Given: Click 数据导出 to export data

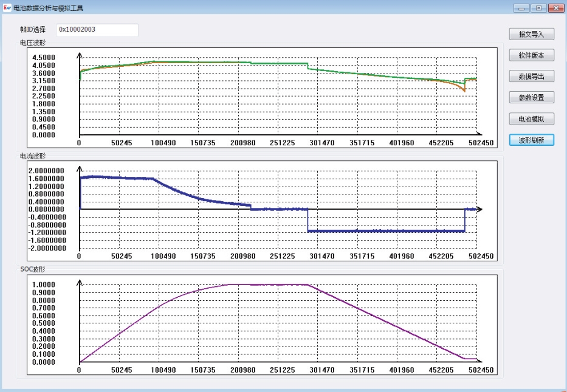Looking at the screenshot, I should (531, 77).
